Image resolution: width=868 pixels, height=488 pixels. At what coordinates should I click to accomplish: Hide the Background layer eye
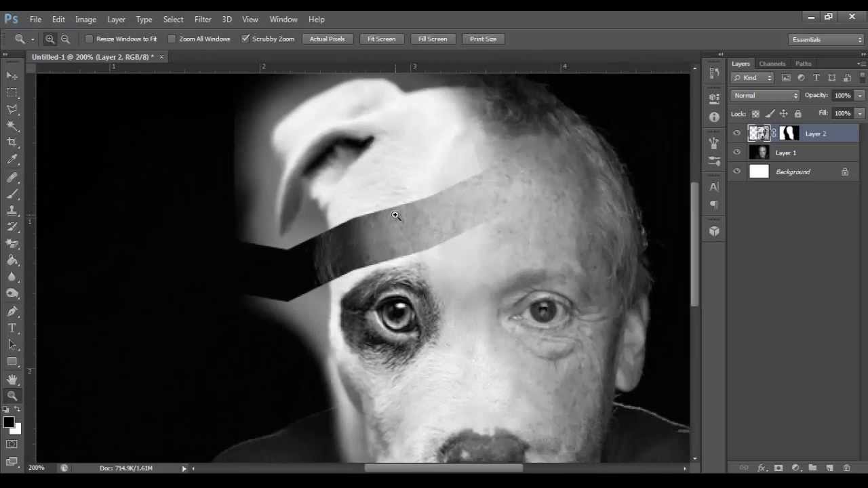pos(737,171)
